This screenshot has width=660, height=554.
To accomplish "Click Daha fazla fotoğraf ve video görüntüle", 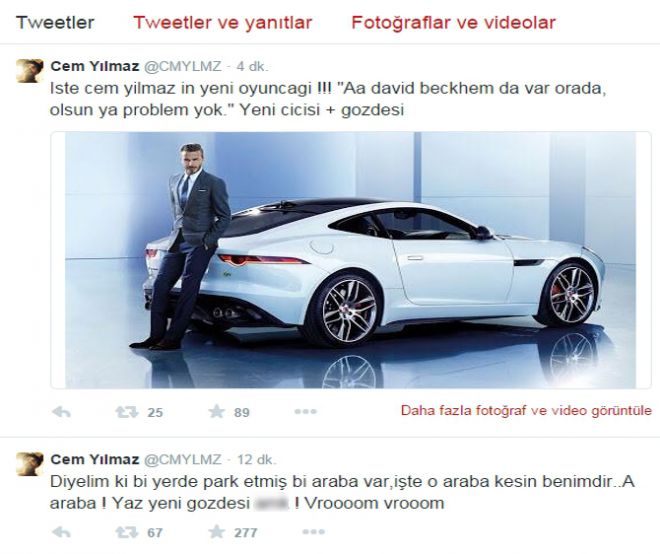I will tap(526, 410).
